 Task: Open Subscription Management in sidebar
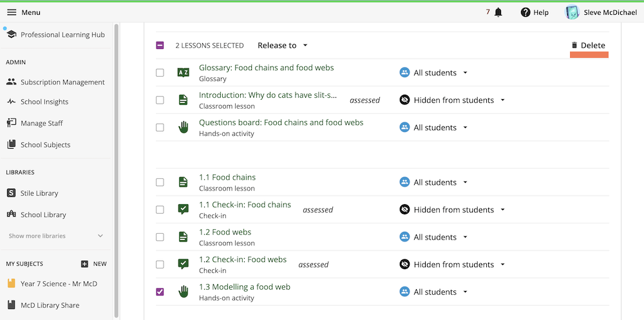click(62, 82)
